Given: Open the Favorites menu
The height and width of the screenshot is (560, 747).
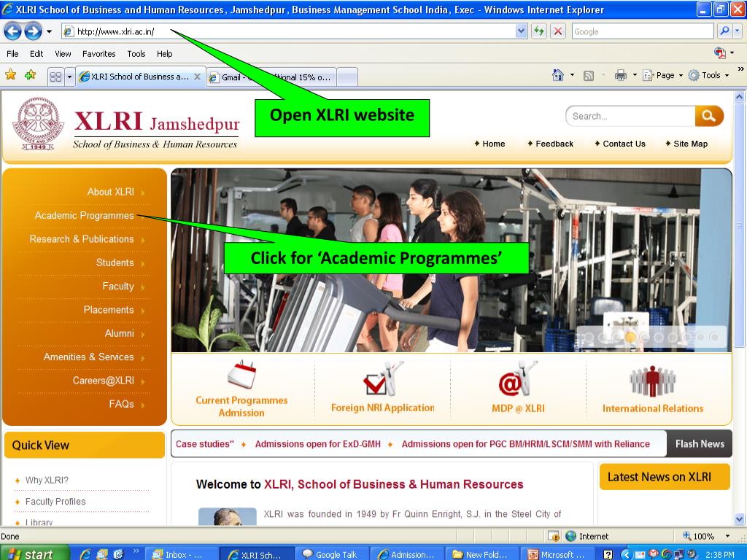Looking at the screenshot, I should click(x=98, y=54).
